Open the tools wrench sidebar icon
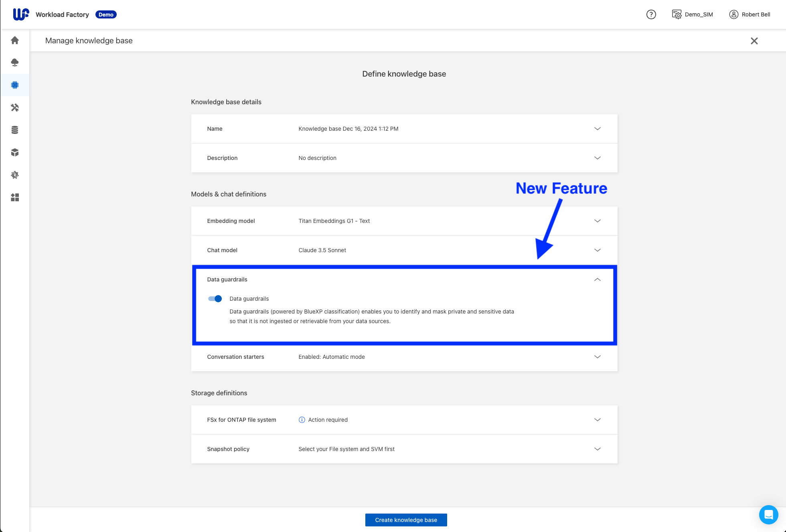The height and width of the screenshot is (532, 786). tap(15, 107)
